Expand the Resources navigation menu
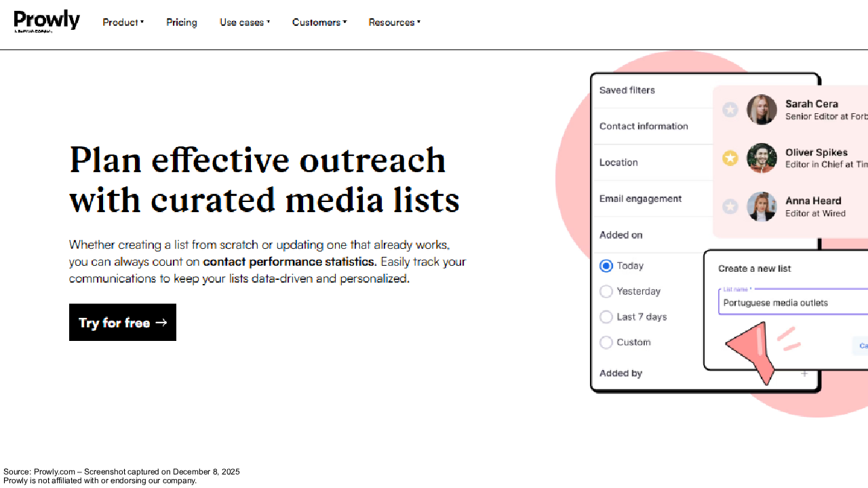Viewport: 868px width, 488px height. pos(394,22)
